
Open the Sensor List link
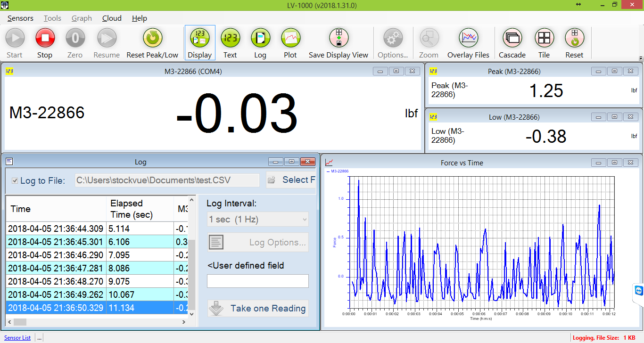[17, 337]
